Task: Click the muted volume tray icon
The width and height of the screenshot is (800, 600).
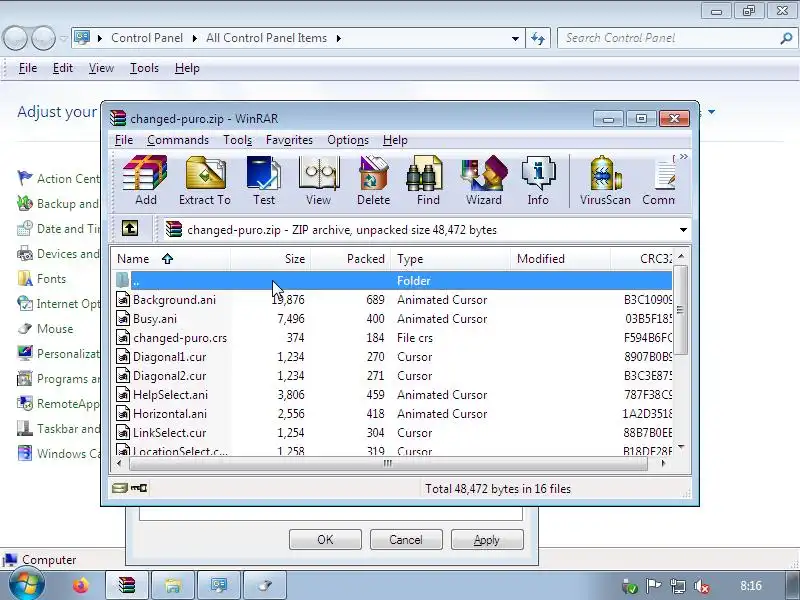Action: 702,586
